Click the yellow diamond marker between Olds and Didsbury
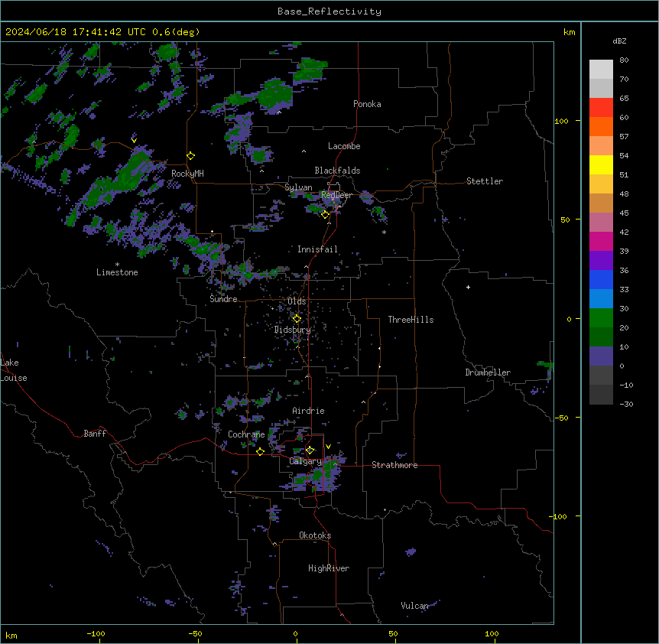 point(297,319)
